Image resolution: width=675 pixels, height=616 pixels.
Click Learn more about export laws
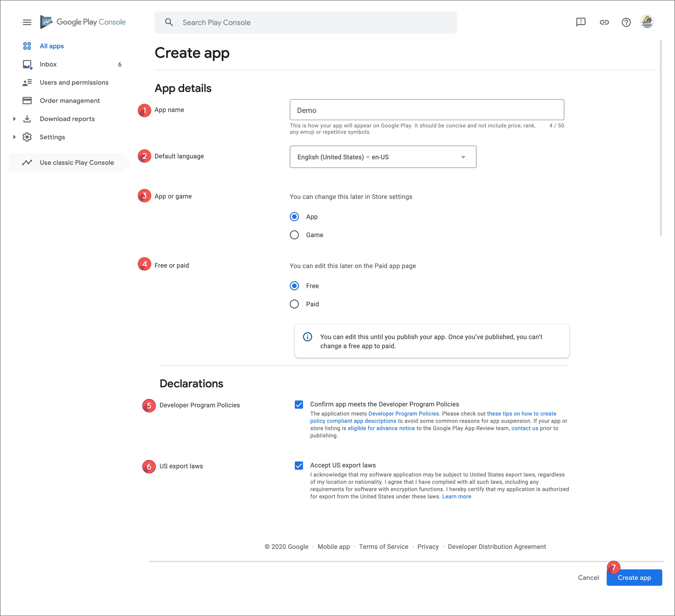point(456,496)
